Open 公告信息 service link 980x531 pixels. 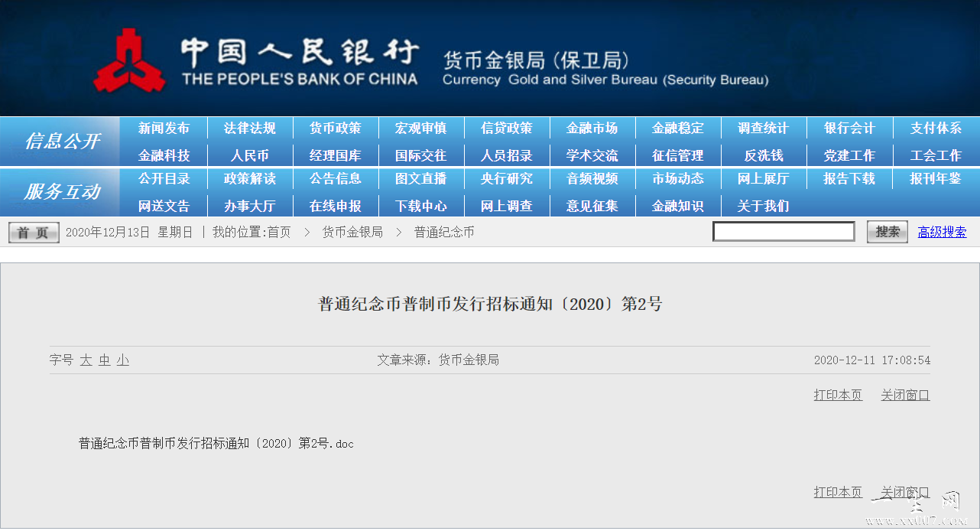(335, 179)
